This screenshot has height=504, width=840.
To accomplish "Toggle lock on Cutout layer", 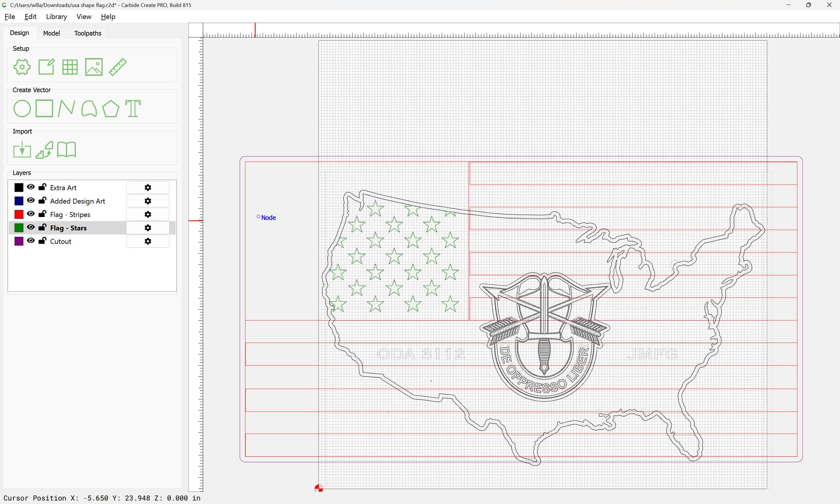I will (x=42, y=241).
